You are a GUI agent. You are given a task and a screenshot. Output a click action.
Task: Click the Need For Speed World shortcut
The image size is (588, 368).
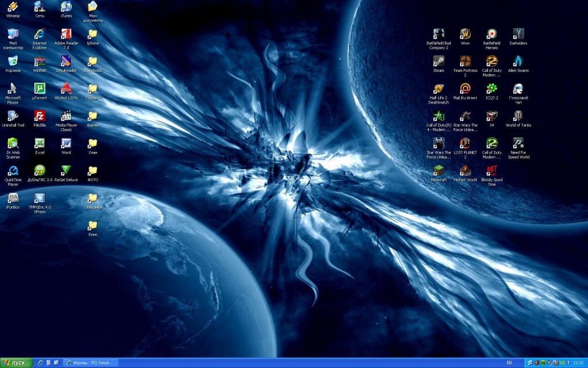tap(519, 148)
